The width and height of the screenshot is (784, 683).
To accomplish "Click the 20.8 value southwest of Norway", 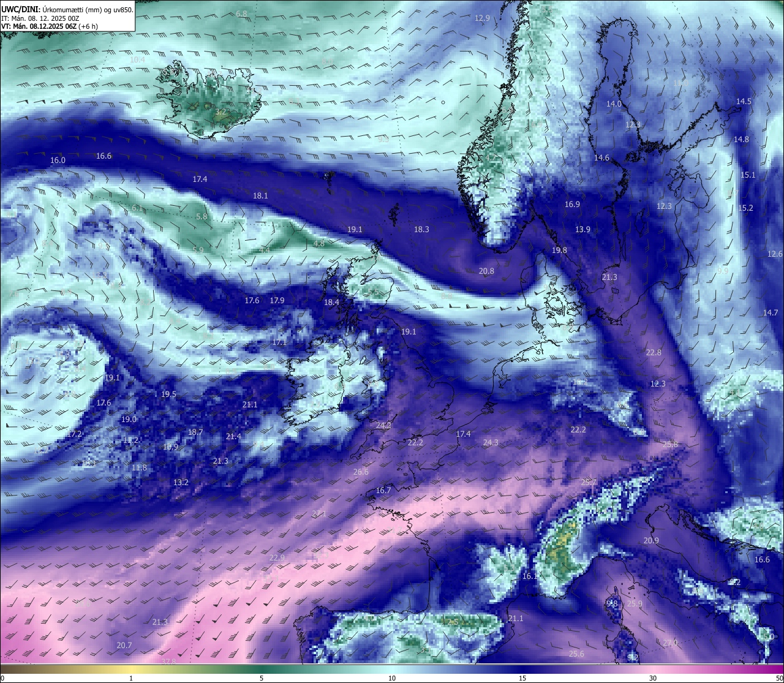I will coord(486,271).
